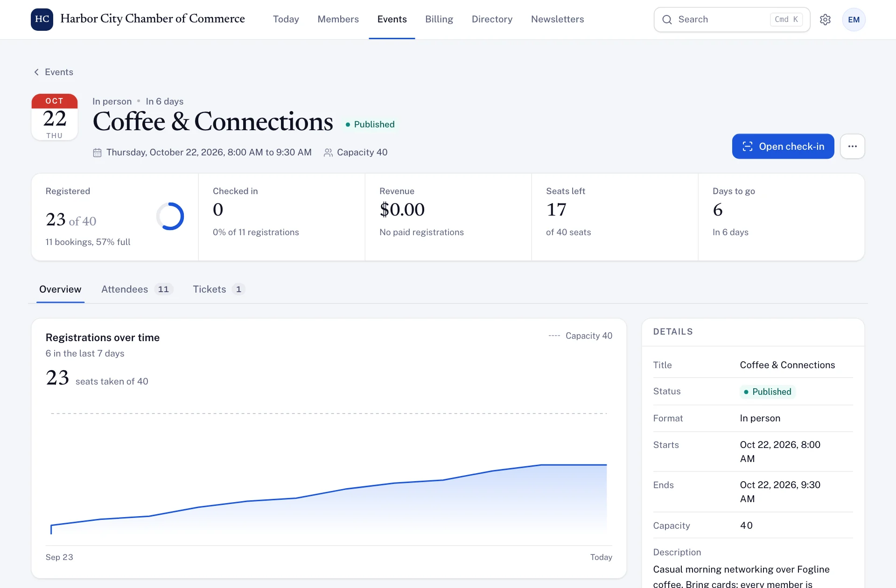Click the Starts Oct 22, 2026, 8:00 AM value

click(x=780, y=451)
